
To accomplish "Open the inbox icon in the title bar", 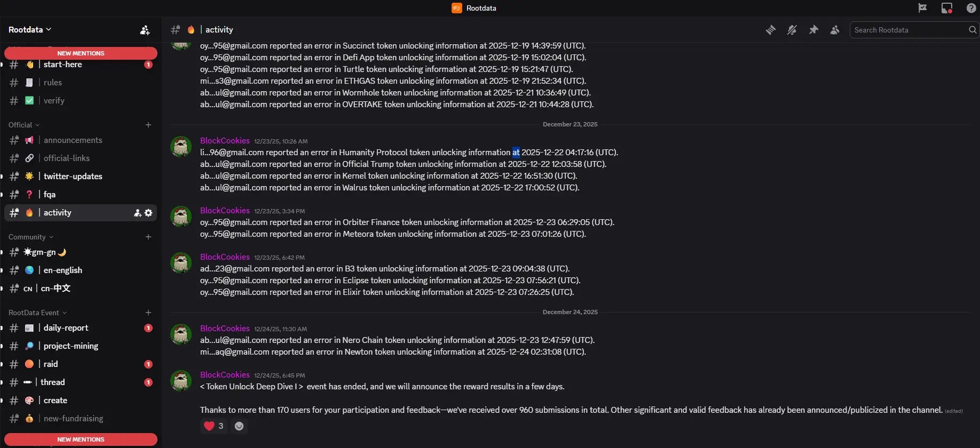I will click(x=947, y=8).
